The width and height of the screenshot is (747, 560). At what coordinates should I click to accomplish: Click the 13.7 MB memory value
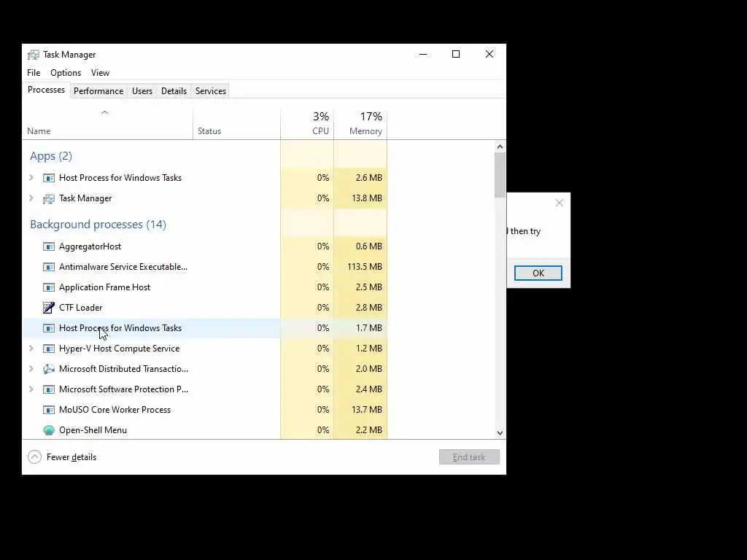[x=367, y=410]
